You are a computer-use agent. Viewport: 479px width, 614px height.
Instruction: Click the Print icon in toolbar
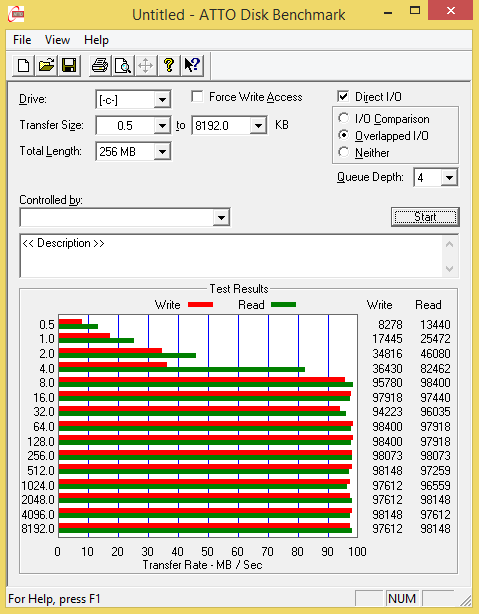point(100,65)
